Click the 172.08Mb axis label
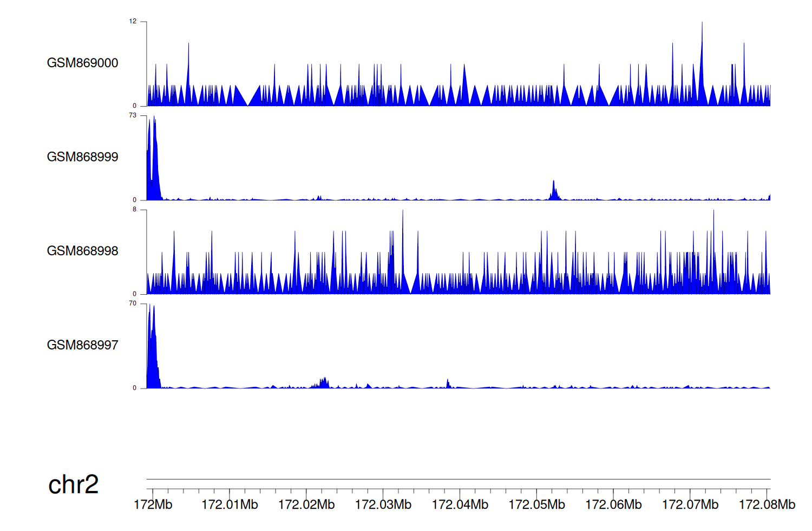 (x=767, y=505)
